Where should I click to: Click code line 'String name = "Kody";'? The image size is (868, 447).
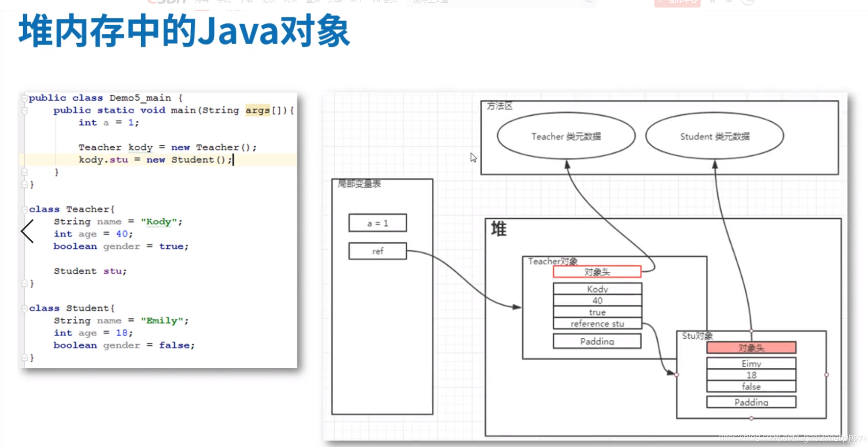coord(118,222)
